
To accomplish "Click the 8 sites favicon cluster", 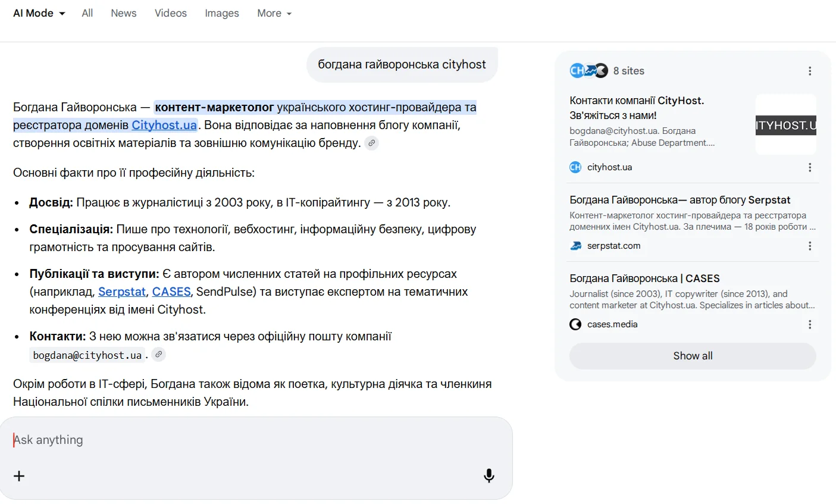I will coord(589,71).
